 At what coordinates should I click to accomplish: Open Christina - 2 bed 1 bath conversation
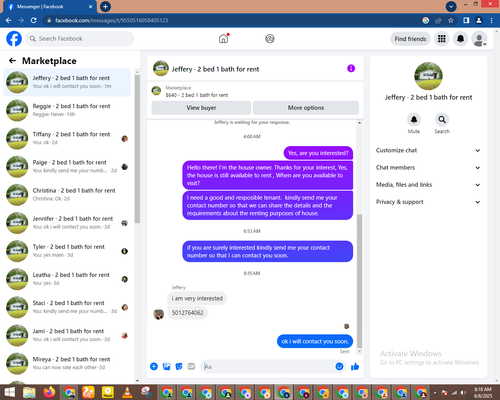point(67,195)
